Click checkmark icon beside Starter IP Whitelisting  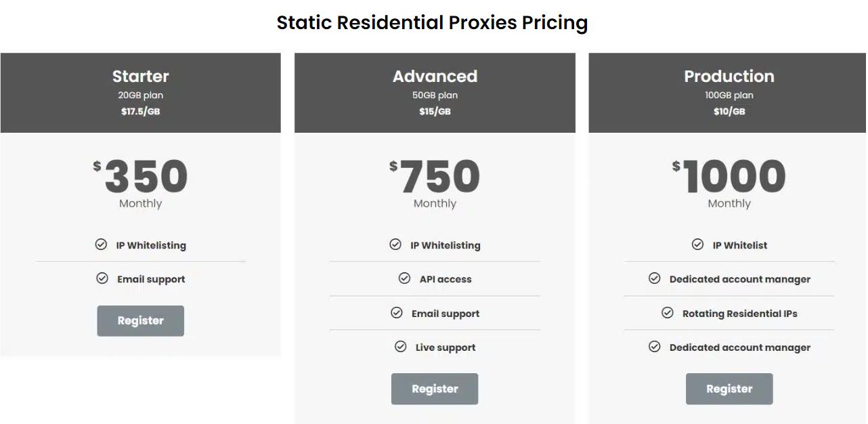[101, 245]
